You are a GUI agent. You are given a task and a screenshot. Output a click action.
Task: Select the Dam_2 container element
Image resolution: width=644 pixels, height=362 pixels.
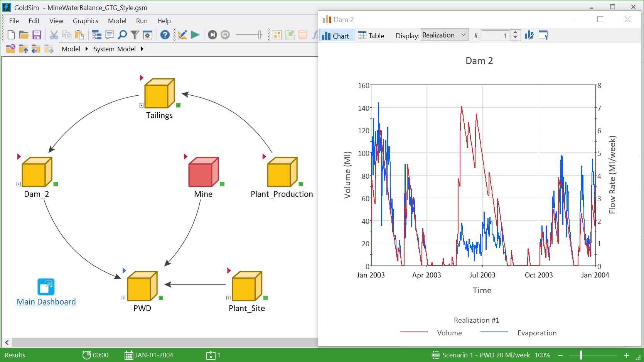[x=37, y=172]
